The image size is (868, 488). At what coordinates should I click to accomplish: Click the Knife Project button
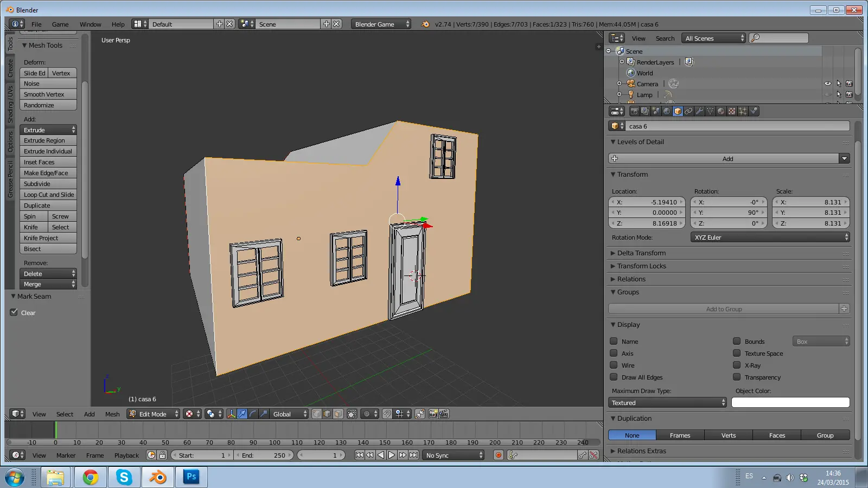48,238
